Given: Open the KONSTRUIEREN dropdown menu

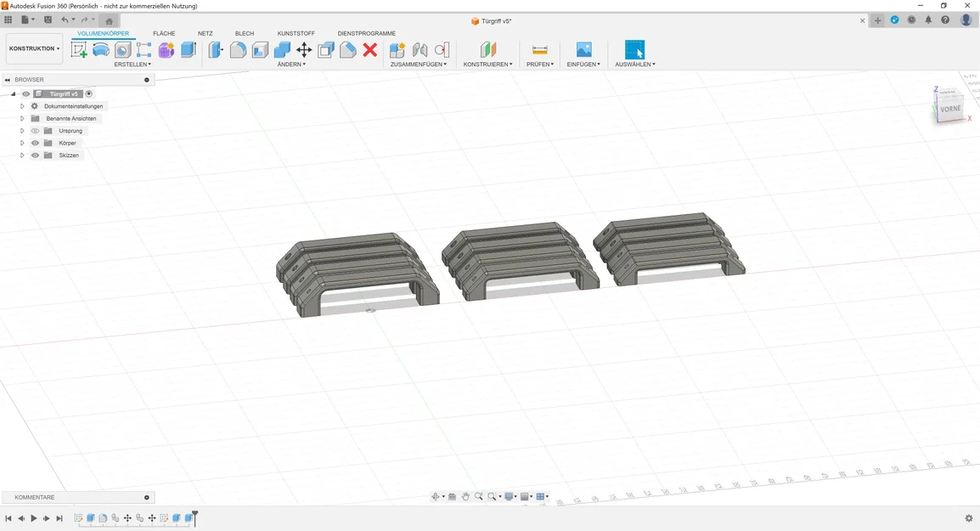Looking at the screenshot, I should [487, 65].
